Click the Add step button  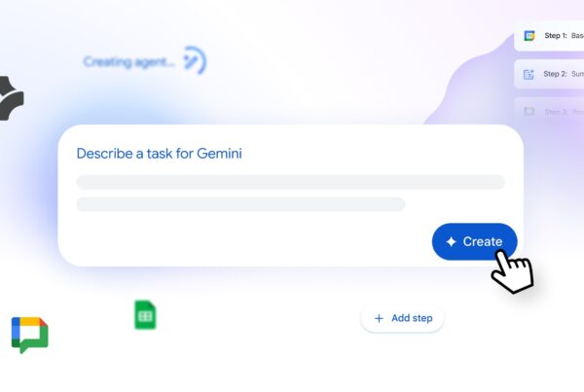[x=402, y=318]
